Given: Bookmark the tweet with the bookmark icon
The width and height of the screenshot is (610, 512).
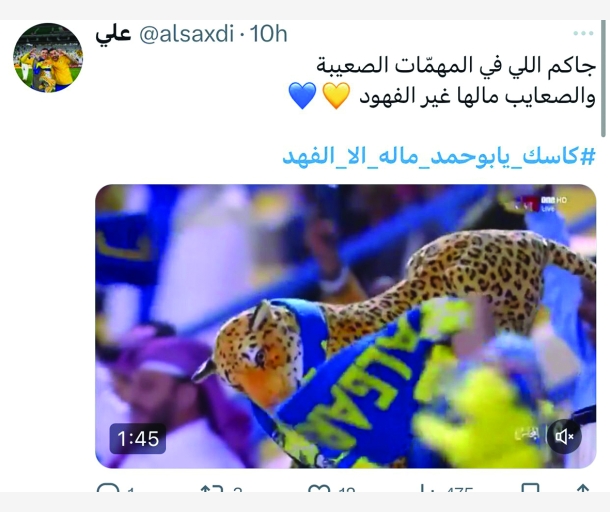Looking at the screenshot, I should (x=530, y=488).
